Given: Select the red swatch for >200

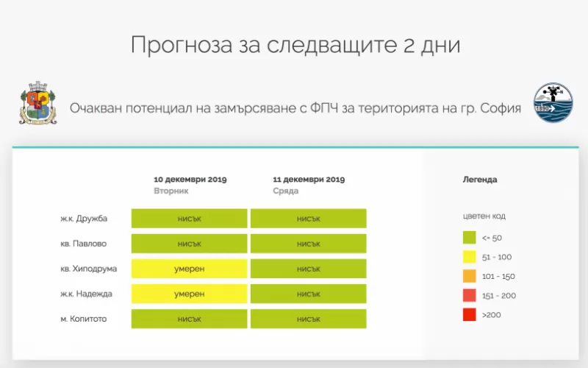Looking at the screenshot, I should [469, 315].
